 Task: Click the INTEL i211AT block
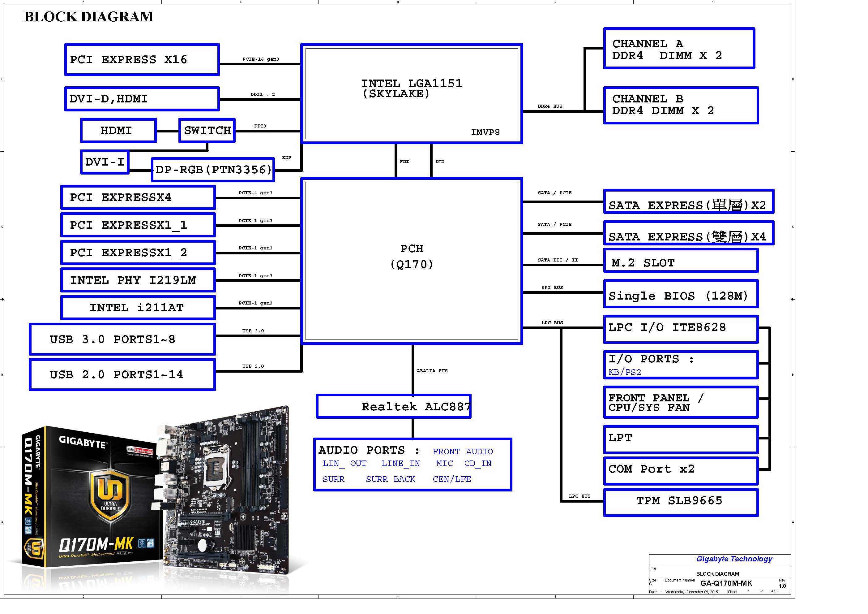pyautogui.click(x=138, y=308)
